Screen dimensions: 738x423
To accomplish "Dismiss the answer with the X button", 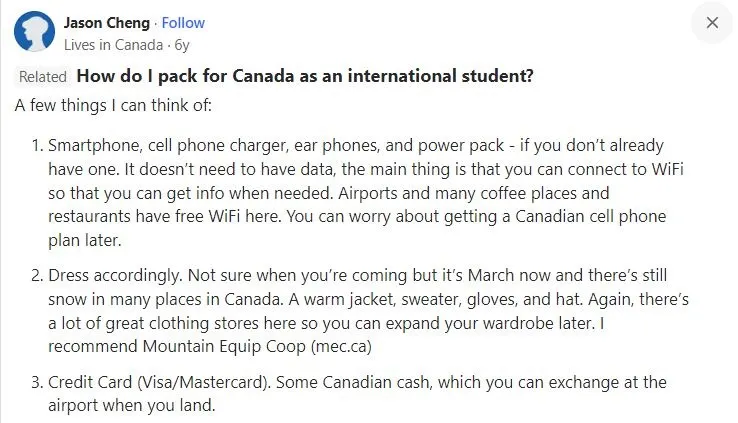I will coord(712,23).
